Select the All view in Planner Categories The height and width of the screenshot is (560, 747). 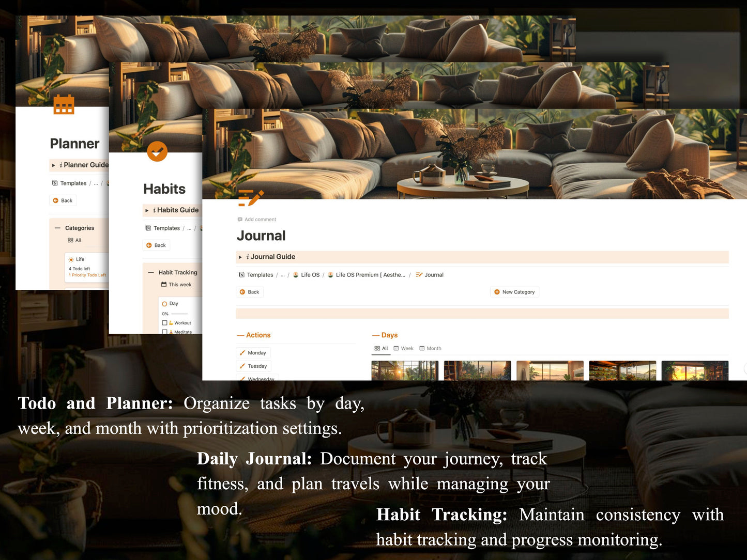coord(74,240)
